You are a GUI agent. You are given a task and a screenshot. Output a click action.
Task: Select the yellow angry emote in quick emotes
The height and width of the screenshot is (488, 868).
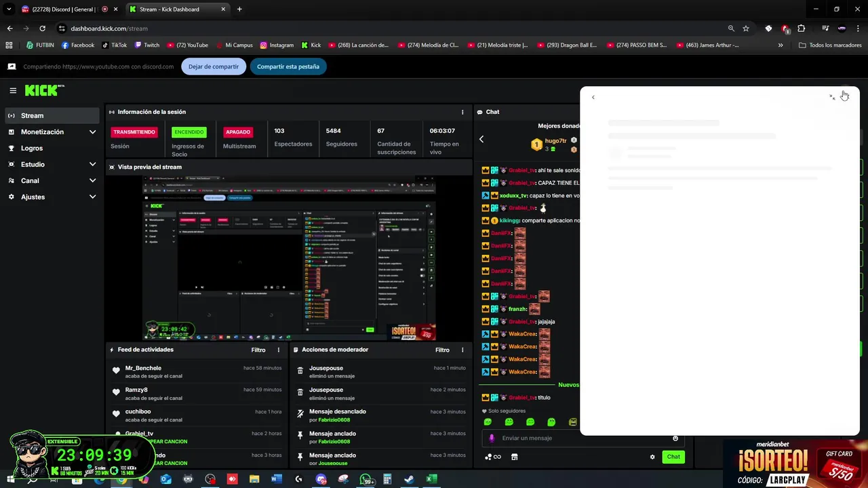tap(573, 422)
